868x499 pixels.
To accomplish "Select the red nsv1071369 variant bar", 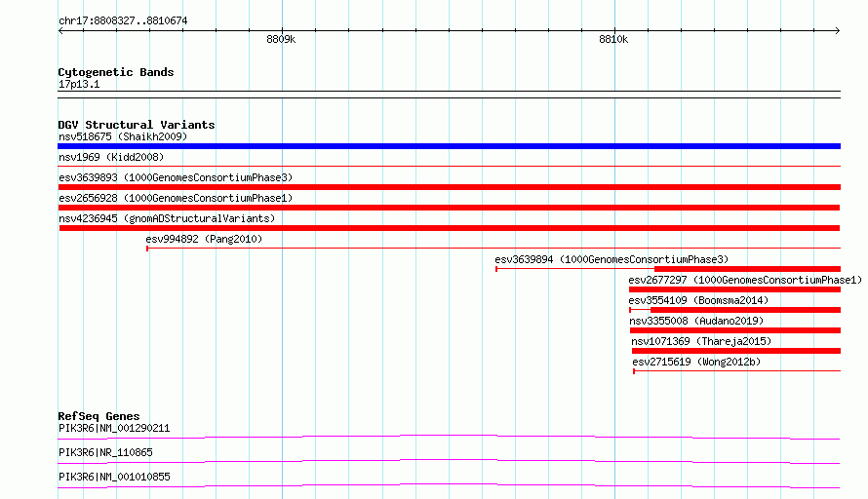I will click(x=736, y=351).
